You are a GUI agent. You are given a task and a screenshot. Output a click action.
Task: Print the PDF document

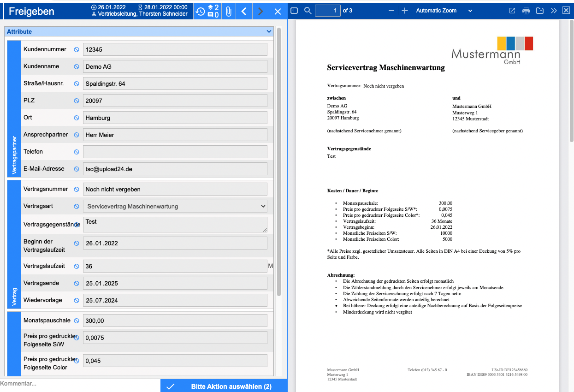click(526, 11)
